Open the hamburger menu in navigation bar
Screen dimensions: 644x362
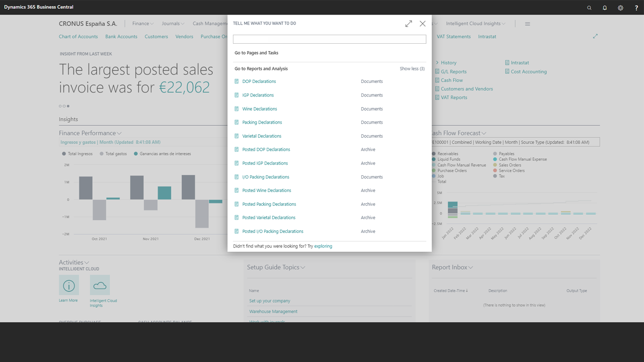click(527, 24)
